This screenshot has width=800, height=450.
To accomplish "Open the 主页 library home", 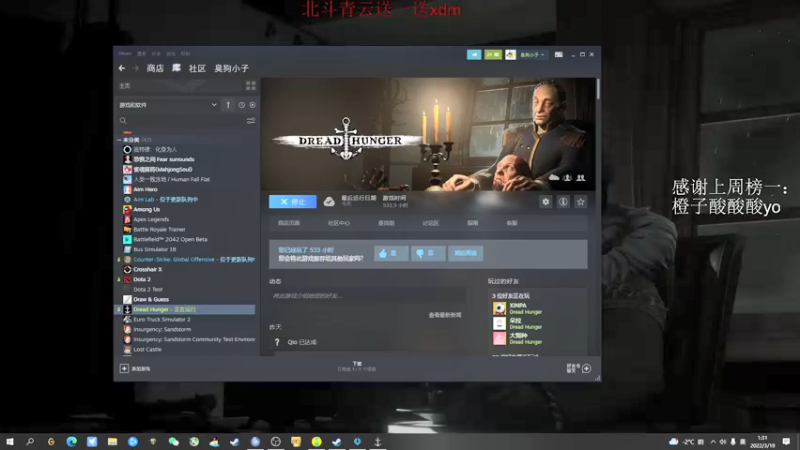I will click(x=125, y=86).
